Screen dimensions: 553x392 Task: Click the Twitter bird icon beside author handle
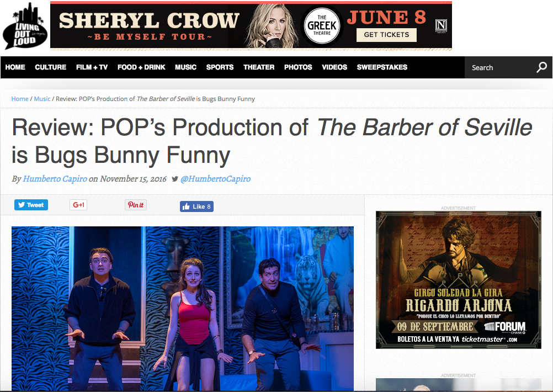point(174,179)
